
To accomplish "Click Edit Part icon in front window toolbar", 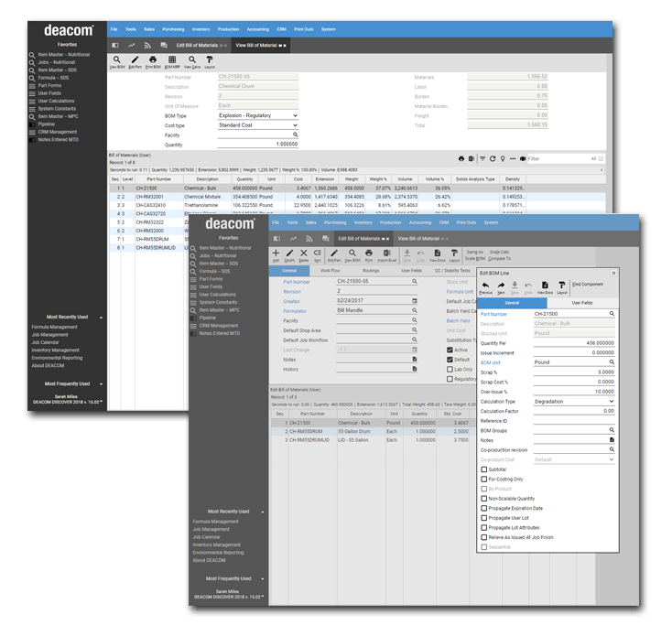I will point(334,254).
